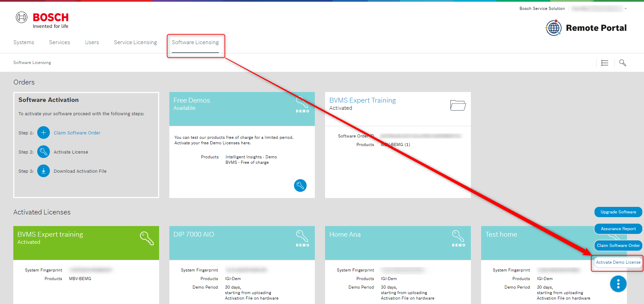Click IGI-Dem product in DIP 7000 AIO card

pos(233,279)
